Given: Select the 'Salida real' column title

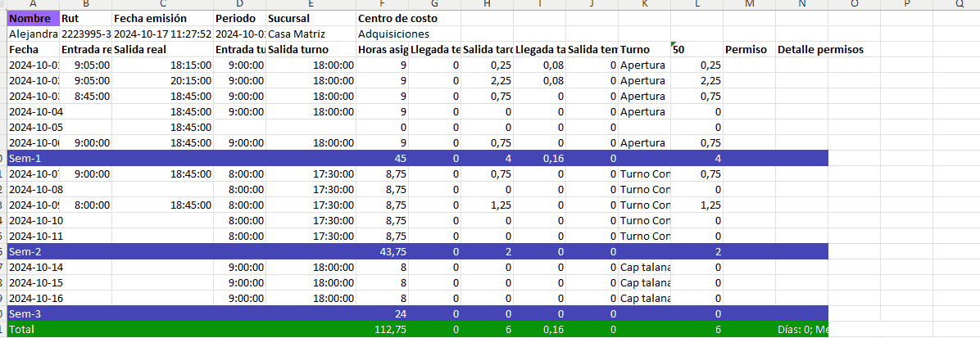Looking at the screenshot, I should (162, 49).
